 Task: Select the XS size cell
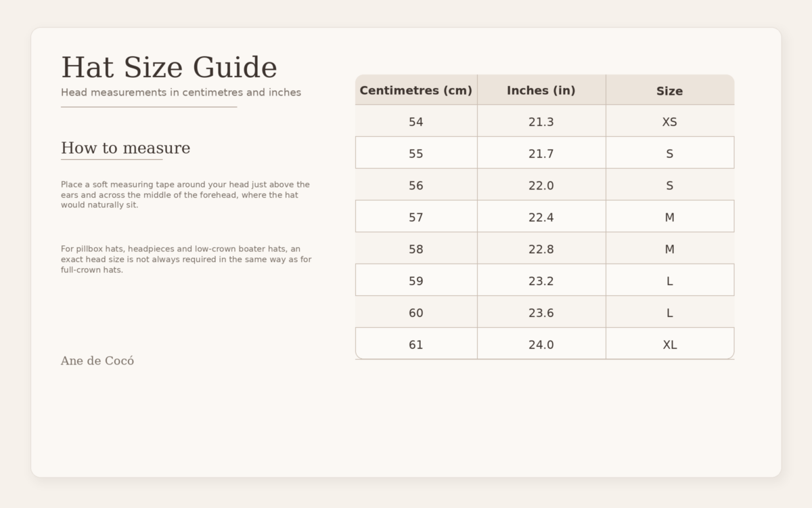click(x=669, y=121)
